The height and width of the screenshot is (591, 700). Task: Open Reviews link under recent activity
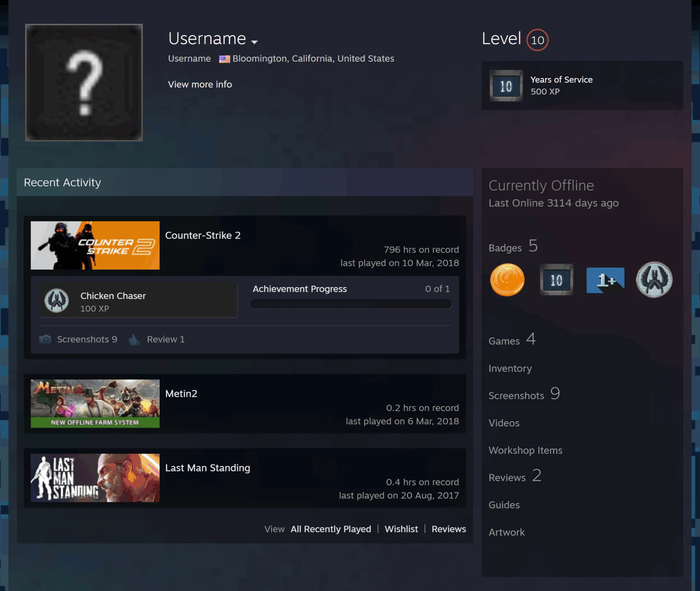pyautogui.click(x=449, y=529)
